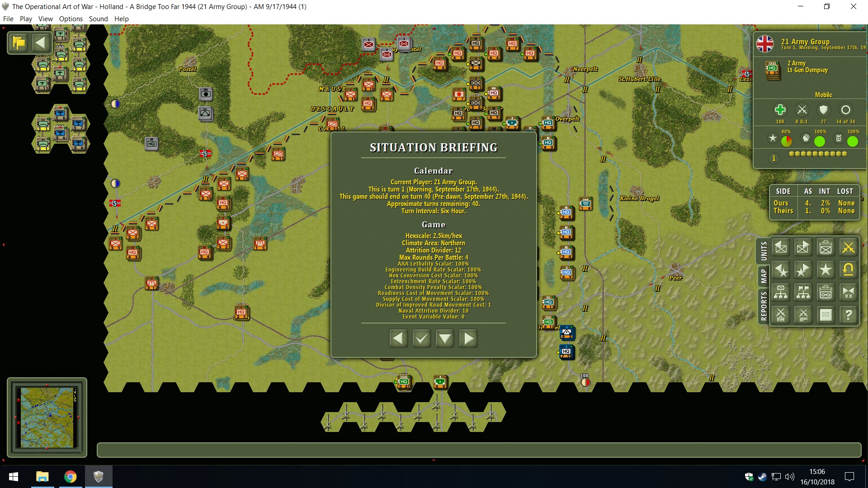Click the star proficiency icon
This screenshot has width=868, height=488.
[773, 138]
